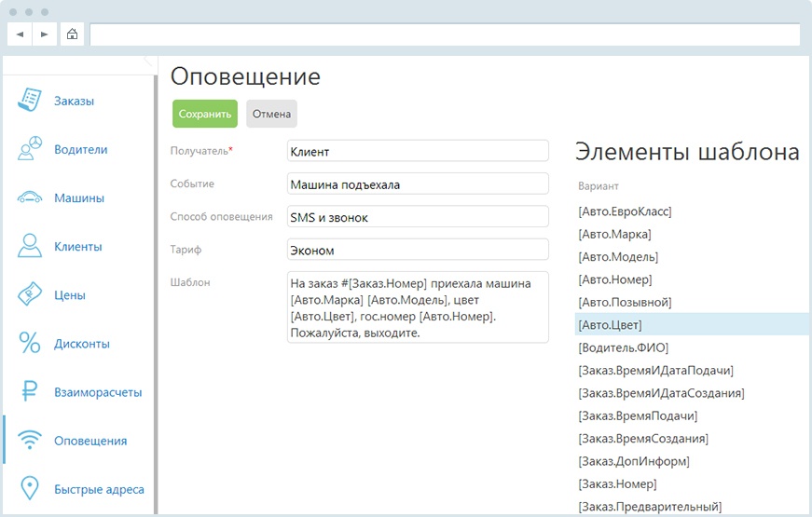The image size is (812, 517).
Task: Click the car icon for Машины
Action: (31, 198)
